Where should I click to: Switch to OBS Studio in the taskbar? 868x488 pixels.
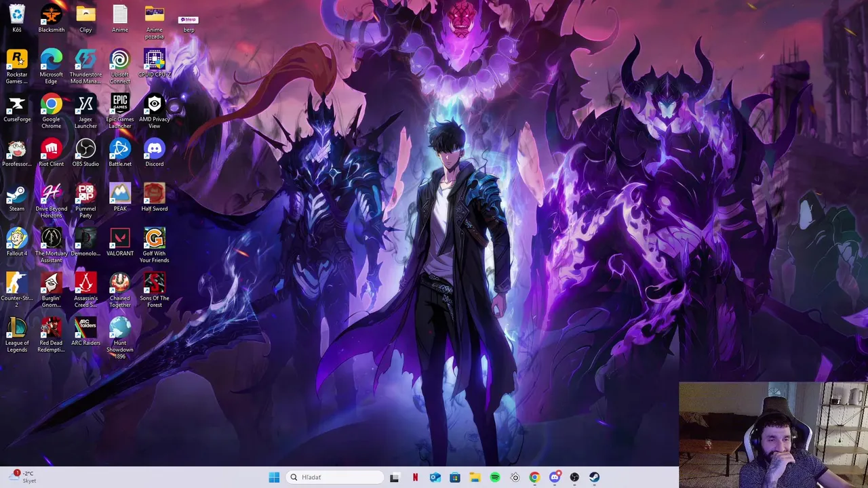574,477
